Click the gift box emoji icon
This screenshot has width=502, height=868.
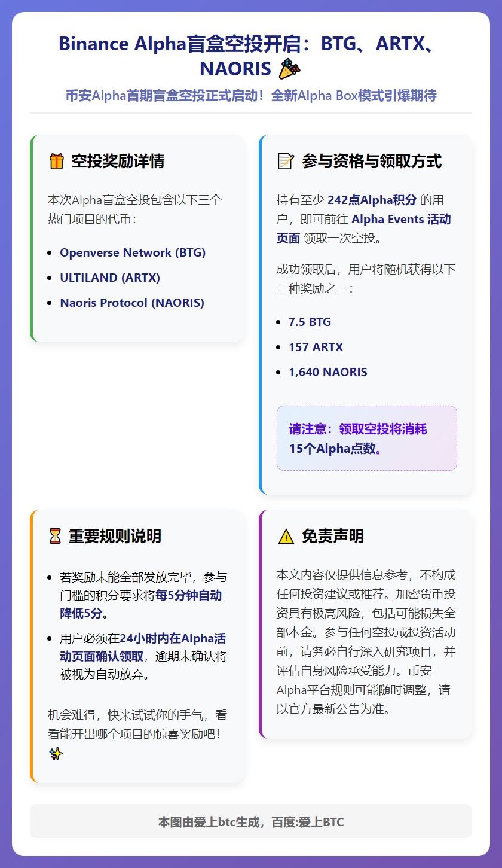56,162
